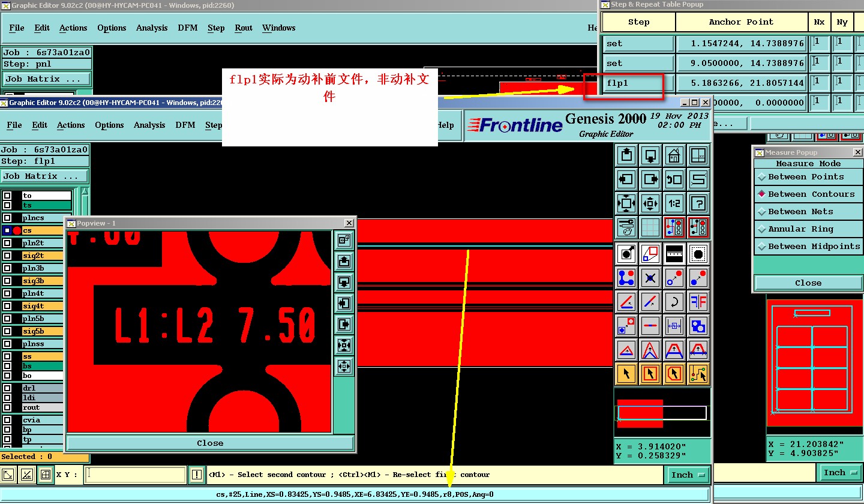864x504 pixels.
Task: Select the plain arrow pointer selection tool
Action: tap(626, 374)
